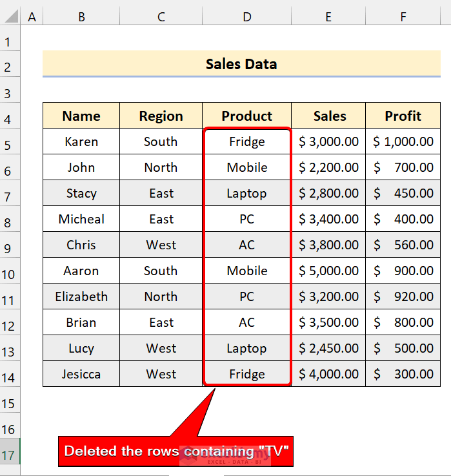451x476 pixels.
Task: Click the Name header cell
Action: point(81,116)
